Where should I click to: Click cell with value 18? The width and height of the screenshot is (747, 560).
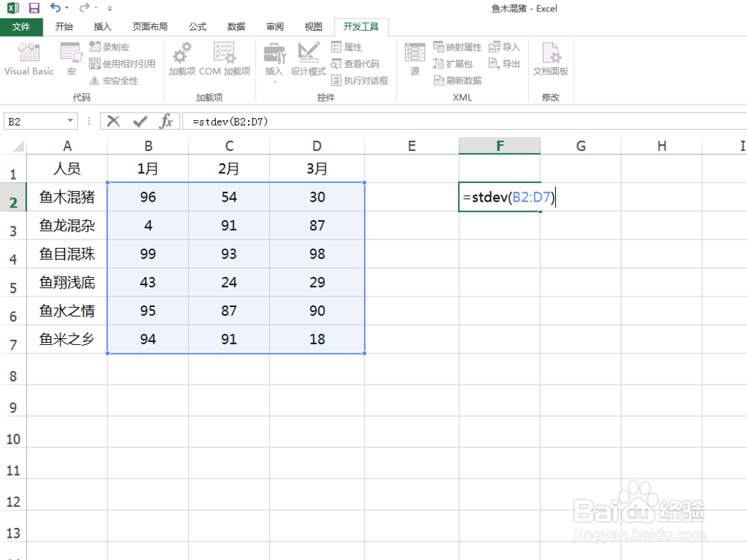(x=317, y=339)
